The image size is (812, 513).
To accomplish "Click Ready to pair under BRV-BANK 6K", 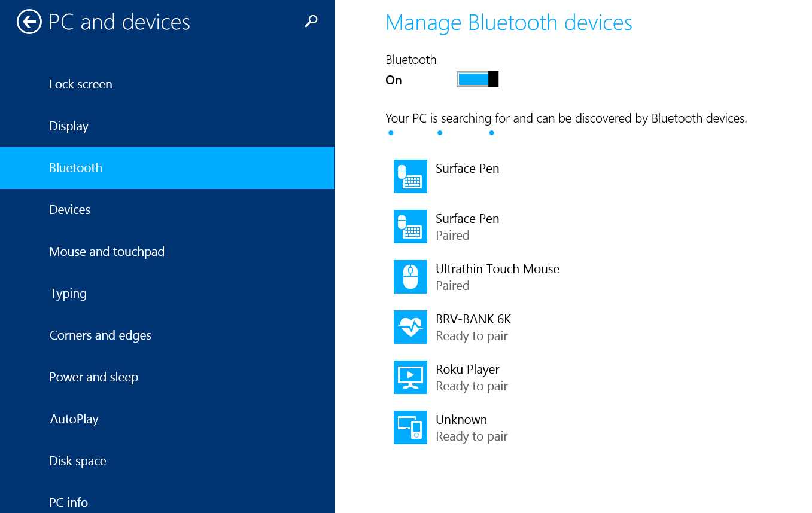I will coord(472,336).
